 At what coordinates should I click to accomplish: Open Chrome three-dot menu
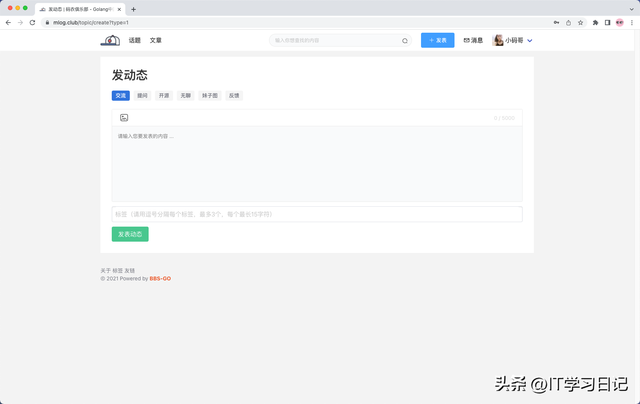(x=632, y=22)
